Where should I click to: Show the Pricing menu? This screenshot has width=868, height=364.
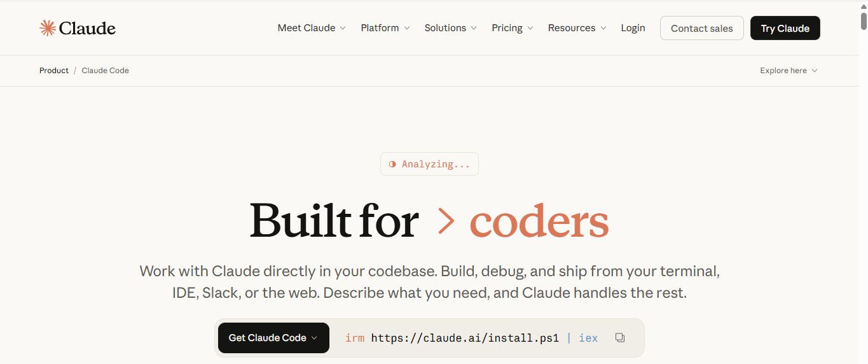[x=513, y=28]
